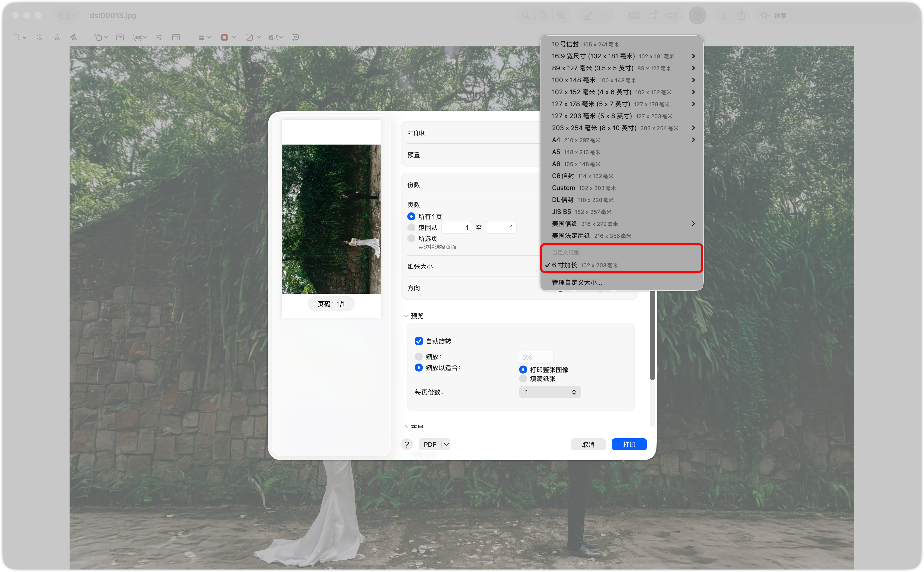Collapse the 预览 section disclosure

pyautogui.click(x=406, y=316)
